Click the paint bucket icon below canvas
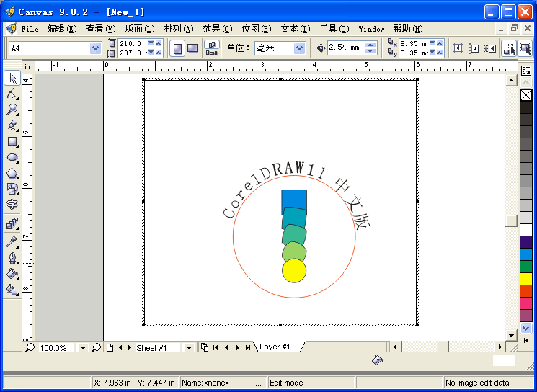 click(378, 360)
